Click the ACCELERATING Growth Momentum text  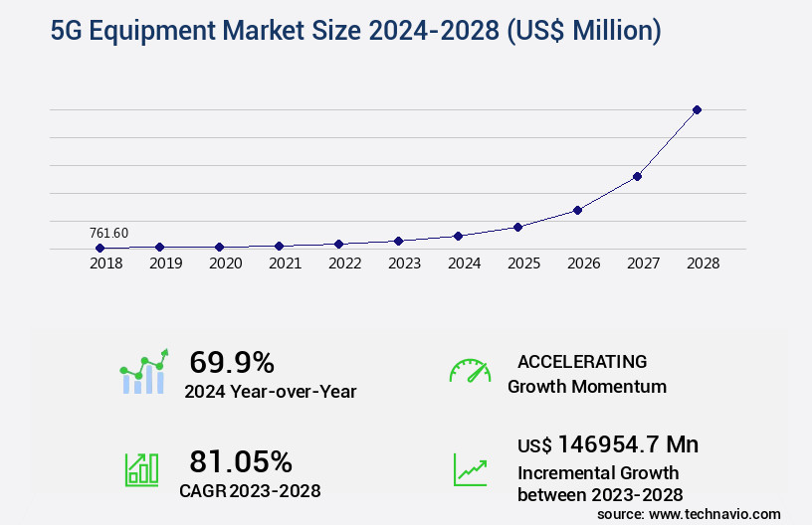(x=586, y=374)
